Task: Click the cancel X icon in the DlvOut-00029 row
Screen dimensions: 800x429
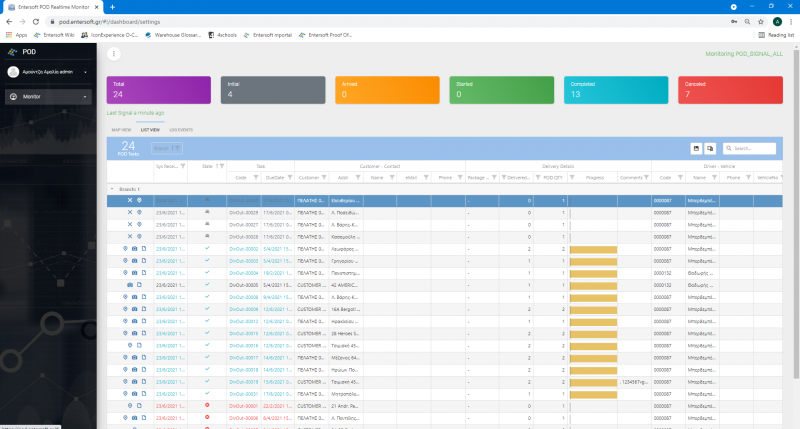Action: click(x=130, y=212)
